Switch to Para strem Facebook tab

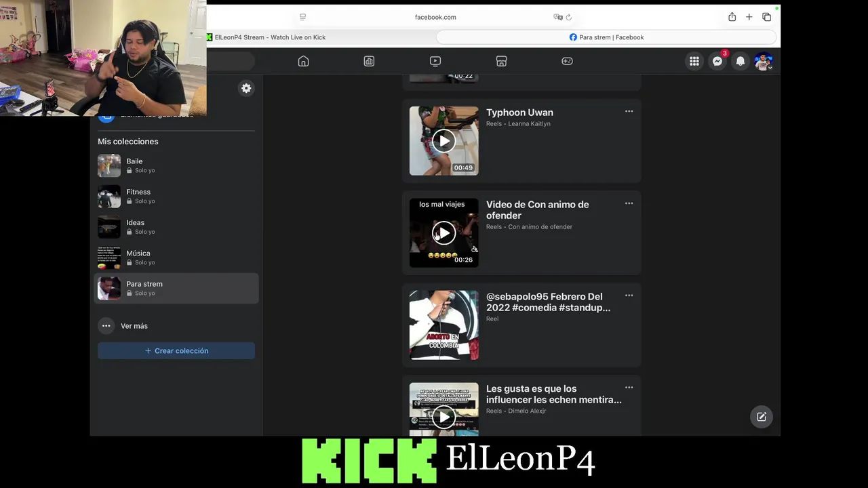click(606, 37)
